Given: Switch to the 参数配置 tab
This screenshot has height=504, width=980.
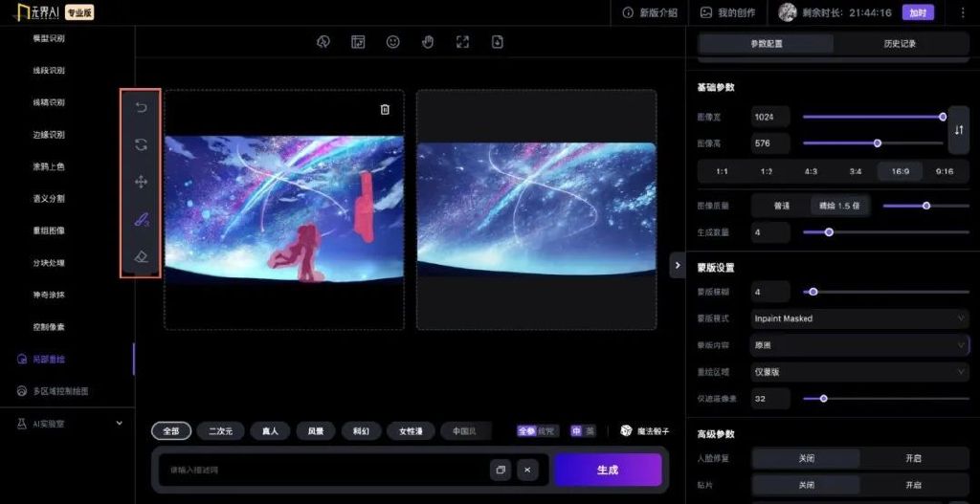Looking at the screenshot, I should tap(767, 44).
